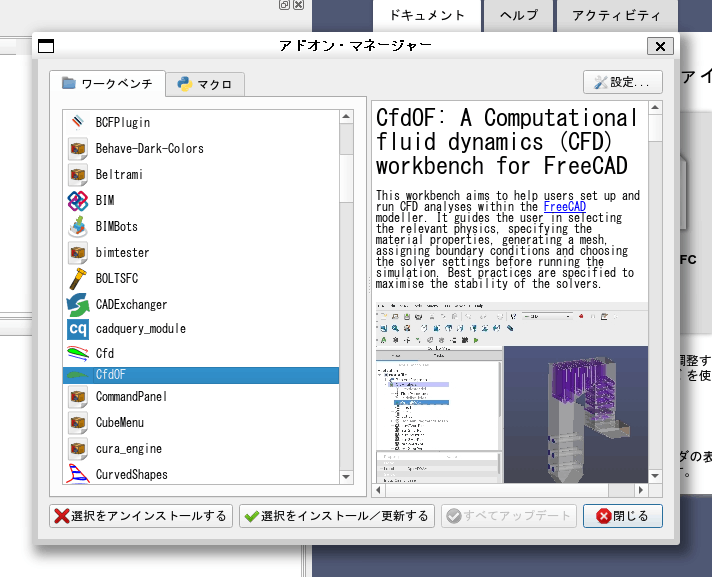Click the bimtester package icon
This screenshot has width=712, height=577.
coord(78,252)
